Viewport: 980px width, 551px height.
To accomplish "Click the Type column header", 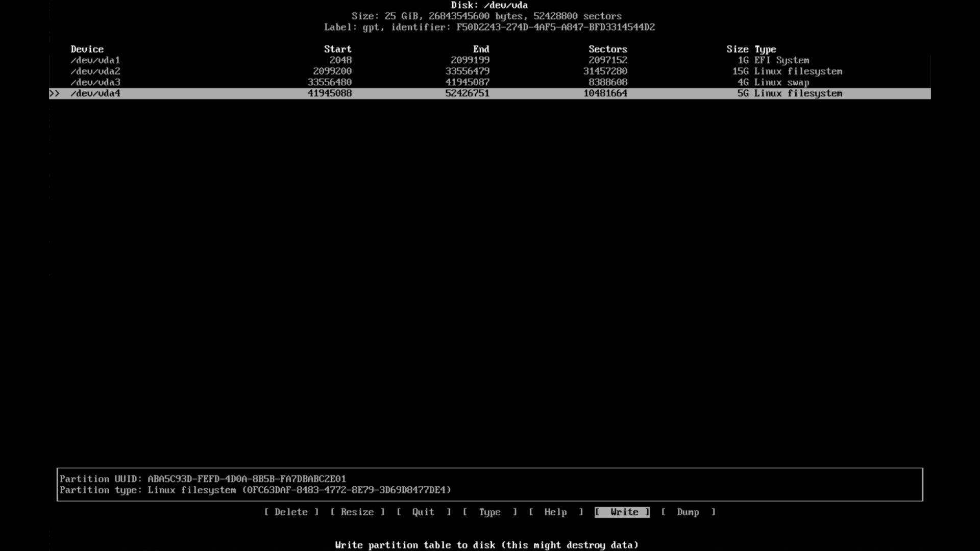I will tap(766, 49).
